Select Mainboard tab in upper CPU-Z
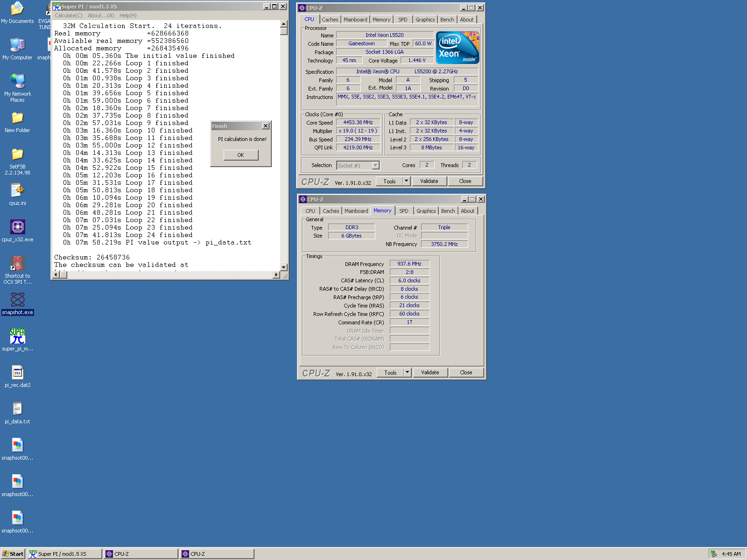The image size is (747, 560). point(355,20)
